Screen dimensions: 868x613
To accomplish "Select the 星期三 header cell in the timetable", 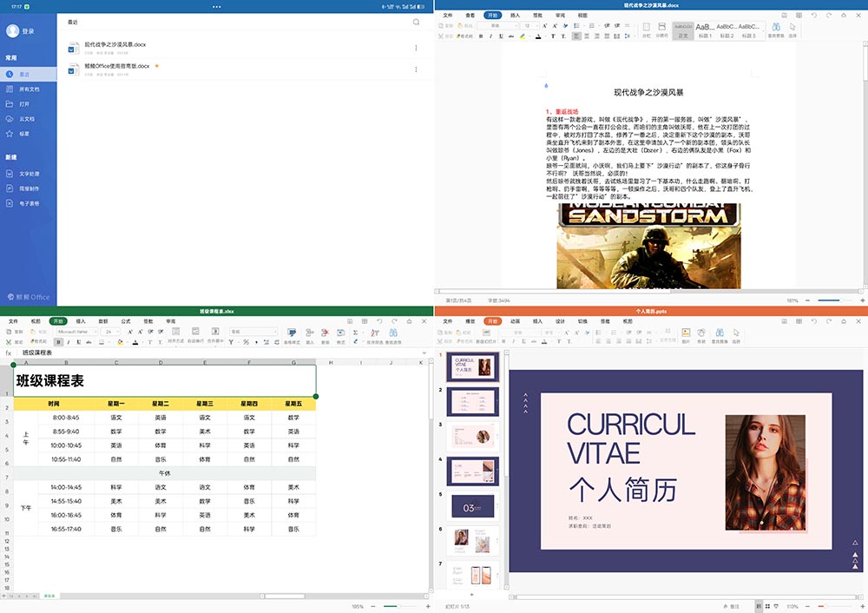I will click(205, 404).
